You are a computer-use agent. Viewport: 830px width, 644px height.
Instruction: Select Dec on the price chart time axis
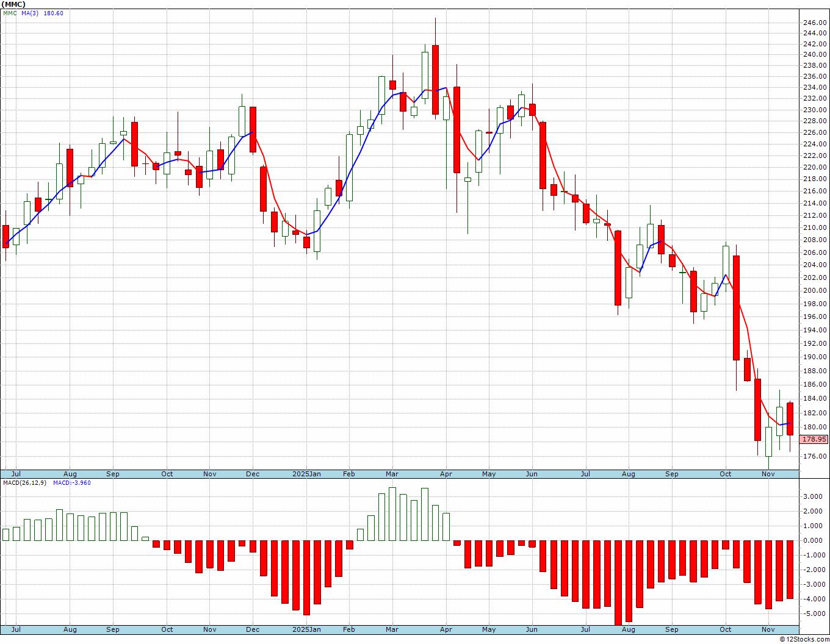[x=253, y=474]
